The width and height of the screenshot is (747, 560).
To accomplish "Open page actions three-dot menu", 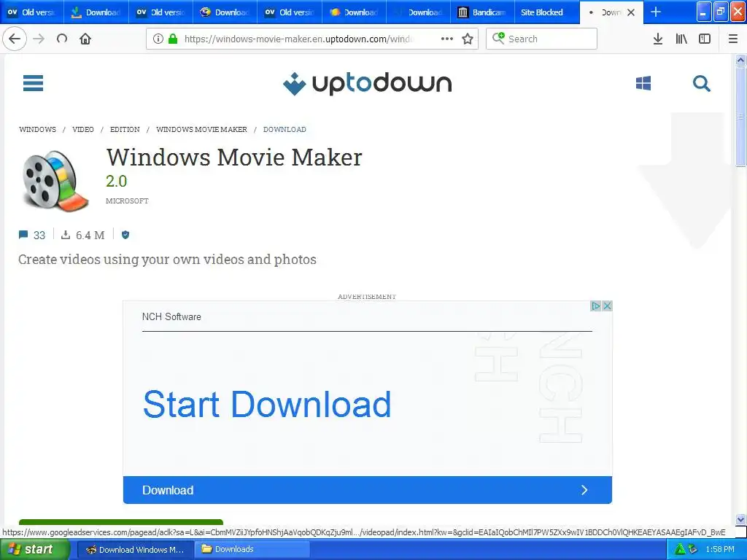I will tap(447, 39).
